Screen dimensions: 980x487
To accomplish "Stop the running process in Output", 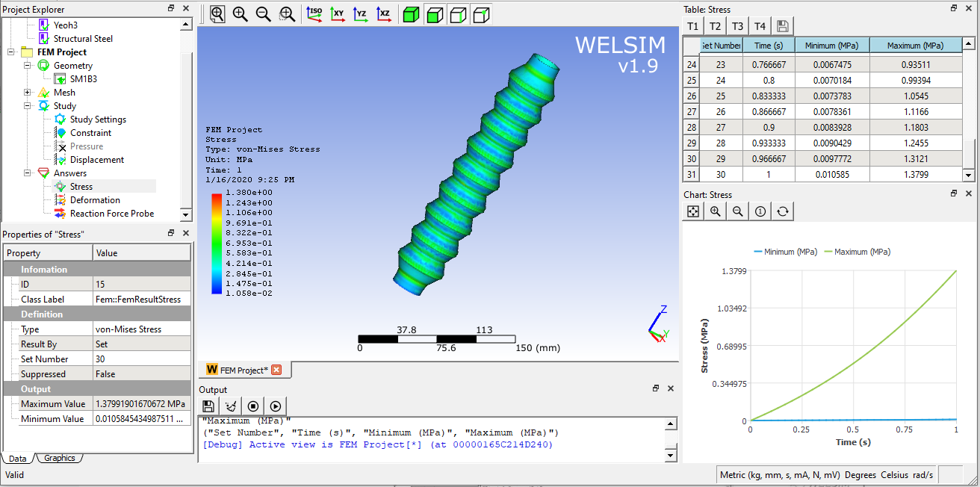I will pyautogui.click(x=253, y=406).
